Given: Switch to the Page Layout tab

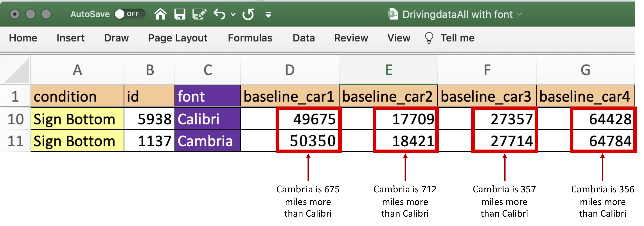Looking at the screenshot, I should (178, 38).
